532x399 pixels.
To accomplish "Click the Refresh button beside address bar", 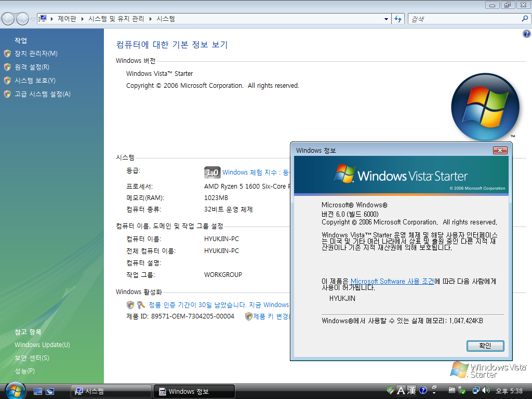I will click(398, 19).
